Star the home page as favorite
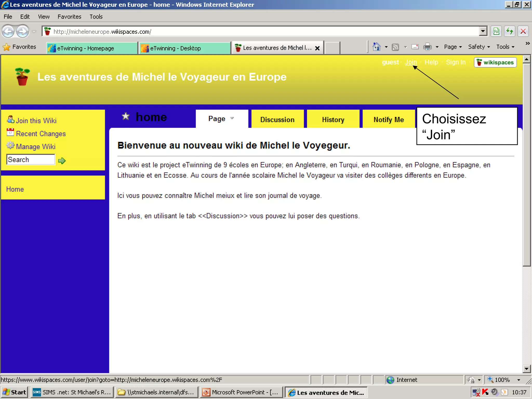 pos(126,116)
